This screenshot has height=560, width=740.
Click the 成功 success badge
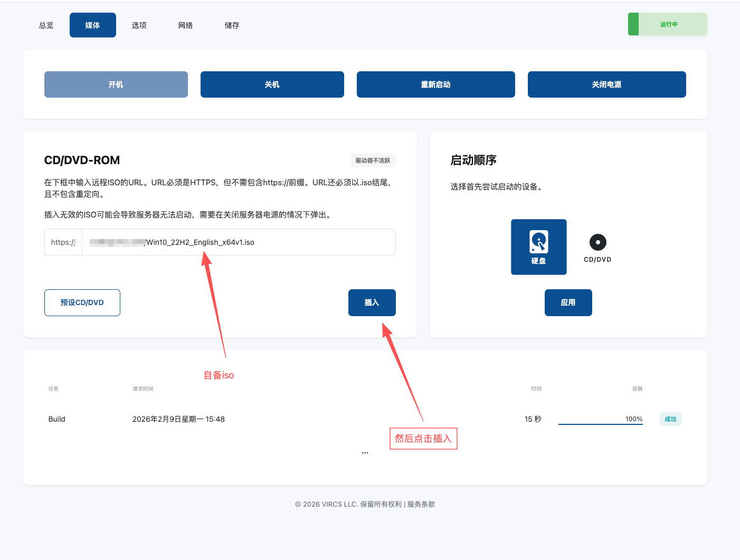click(x=671, y=419)
